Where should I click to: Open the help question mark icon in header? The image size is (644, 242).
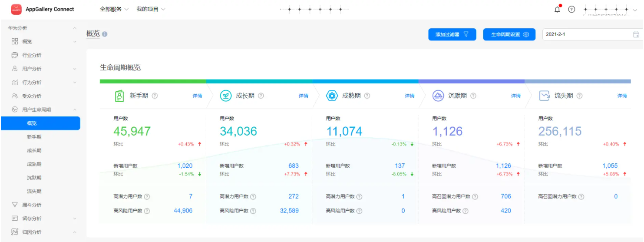coord(571,9)
